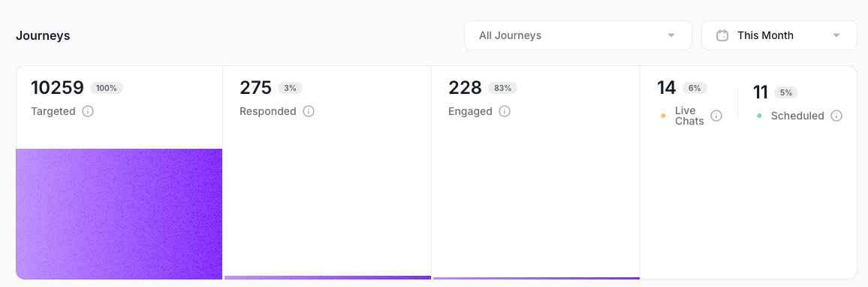Screen dimensions: 868x287
Task: Click the info icon beside Scheduled
Action: pyautogui.click(x=836, y=116)
